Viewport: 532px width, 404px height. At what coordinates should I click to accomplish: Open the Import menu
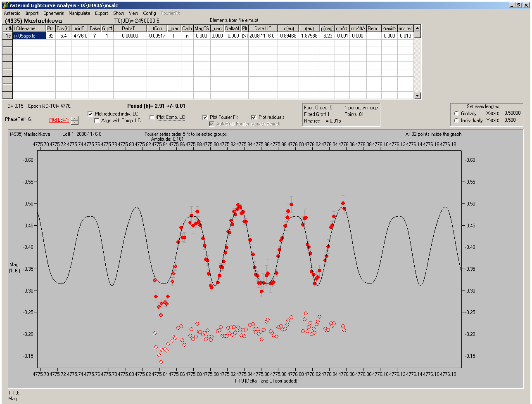click(x=32, y=13)
